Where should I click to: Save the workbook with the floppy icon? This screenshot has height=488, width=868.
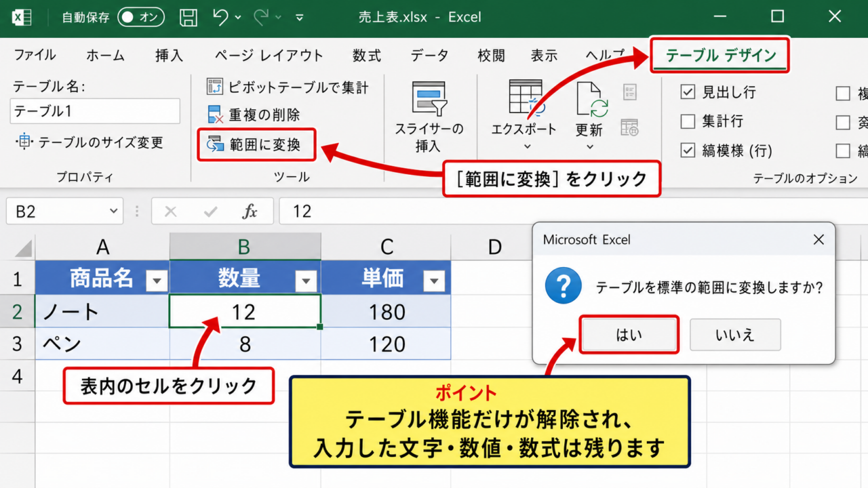(190, 18)
